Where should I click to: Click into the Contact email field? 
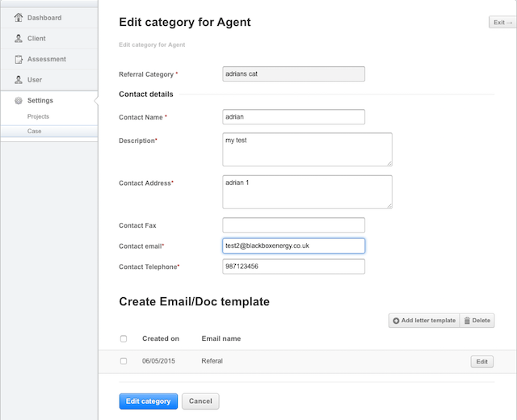[294, 246]
